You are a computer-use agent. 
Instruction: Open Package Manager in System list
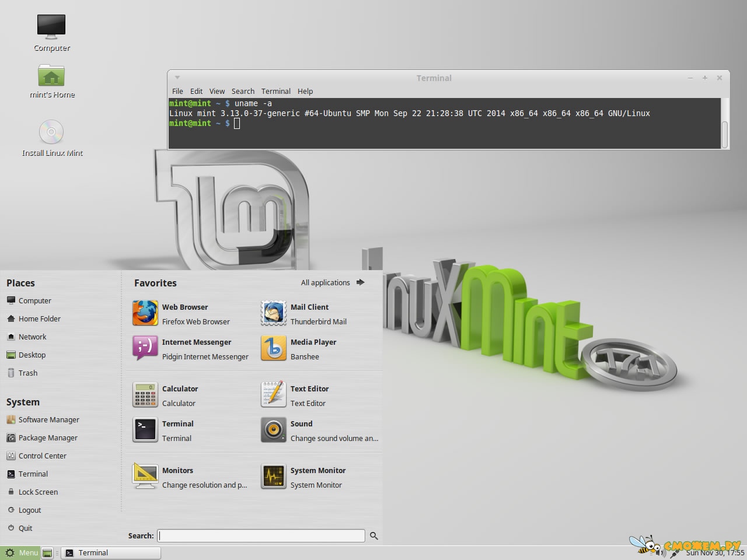pos(42,437)
